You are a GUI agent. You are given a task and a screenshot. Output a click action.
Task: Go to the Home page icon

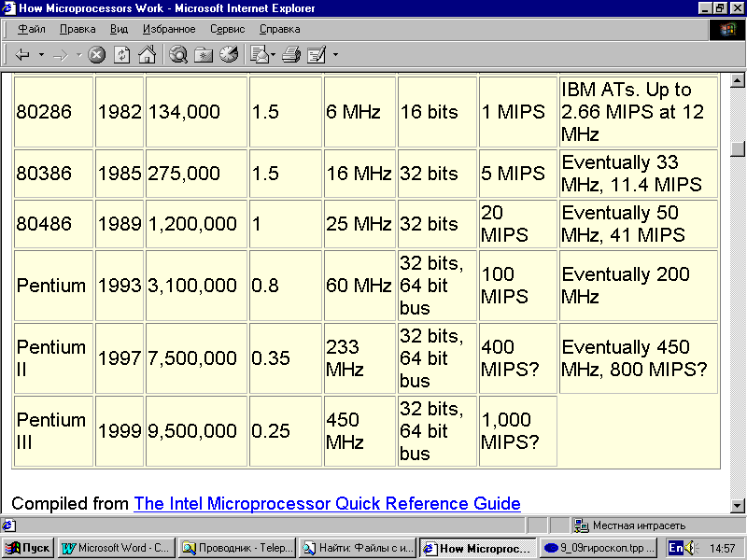coord(147,55)
